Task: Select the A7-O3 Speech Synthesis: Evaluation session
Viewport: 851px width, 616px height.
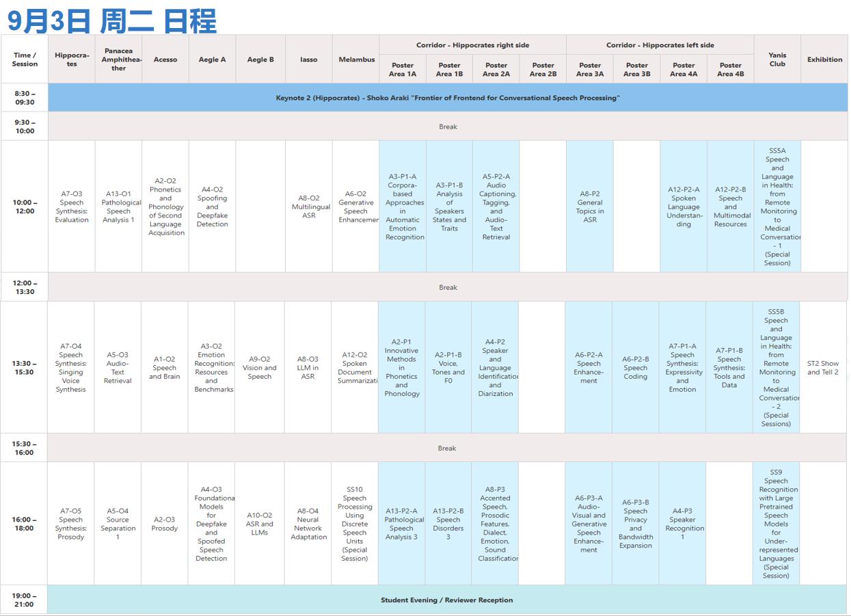Action: (x=72, y=206)
